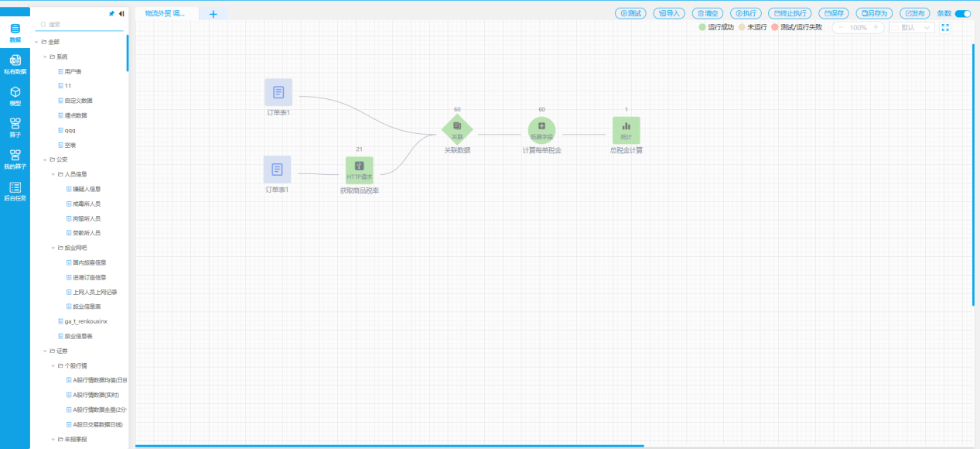The width and height of the screenshot is (980, 449).
Task: Collapse the 系统 folder
Action: coord(45,57)
